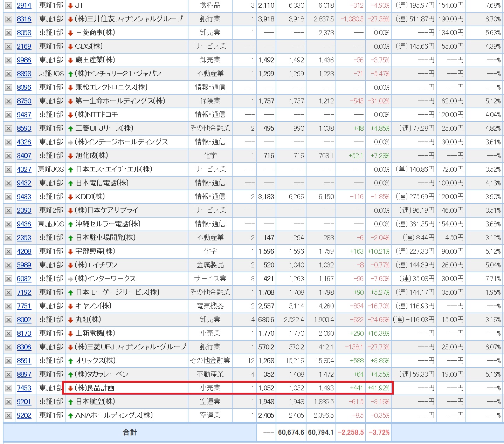Delete row 8750 using the X icon
Viewport: 504px width, 444px height.
pyautogui.click(x=9, y=101)
